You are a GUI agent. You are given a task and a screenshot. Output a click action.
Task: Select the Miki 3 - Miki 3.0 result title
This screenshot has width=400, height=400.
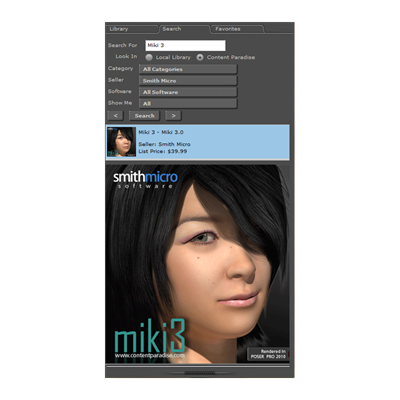pos(161,132)
